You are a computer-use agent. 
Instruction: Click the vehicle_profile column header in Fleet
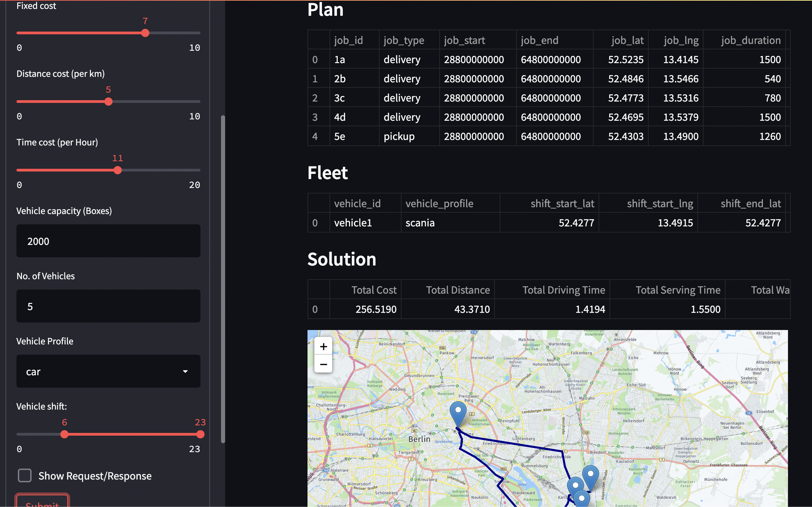(439, 203)
